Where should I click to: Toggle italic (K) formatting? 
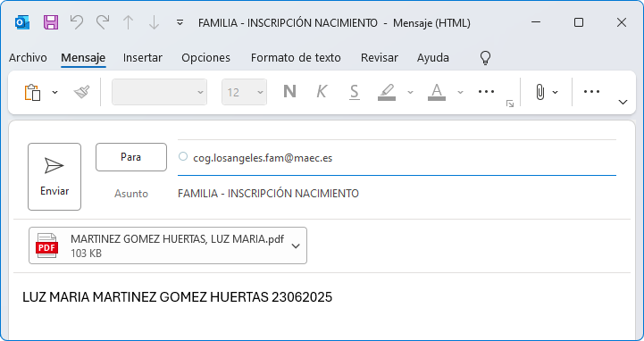322,92
